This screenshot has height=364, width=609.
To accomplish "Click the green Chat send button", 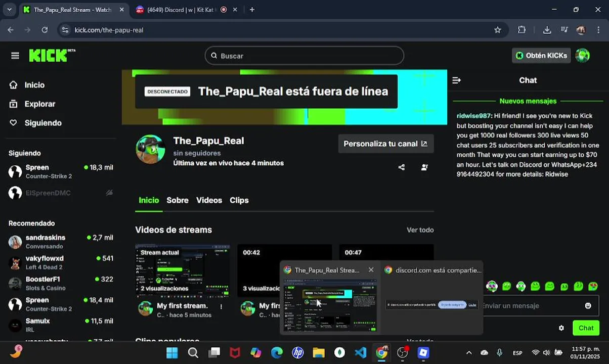I will coord(586,328).
